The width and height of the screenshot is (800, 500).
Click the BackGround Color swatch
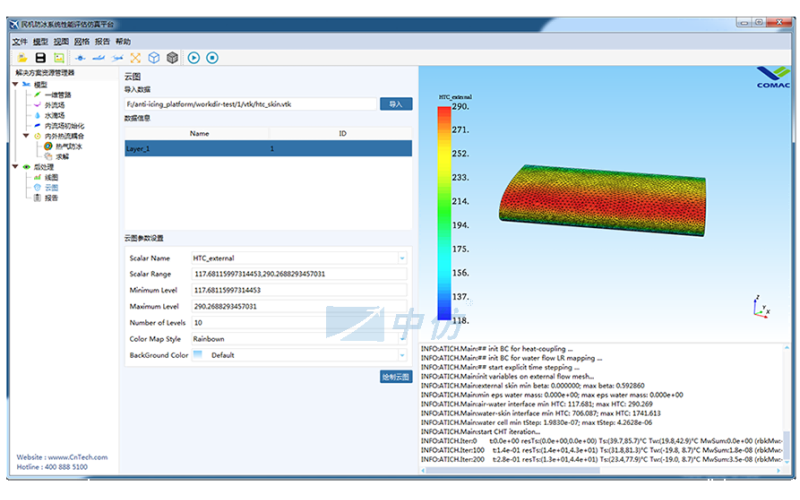pyautogui.click(x=198, y=355)
